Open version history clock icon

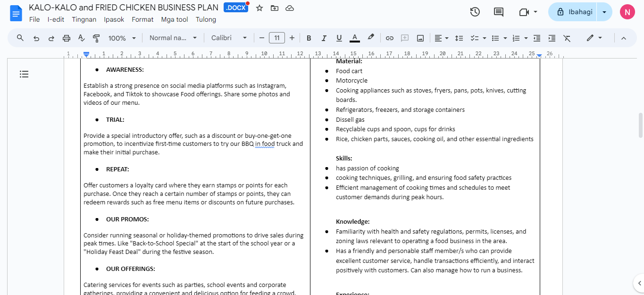(475, 12)
